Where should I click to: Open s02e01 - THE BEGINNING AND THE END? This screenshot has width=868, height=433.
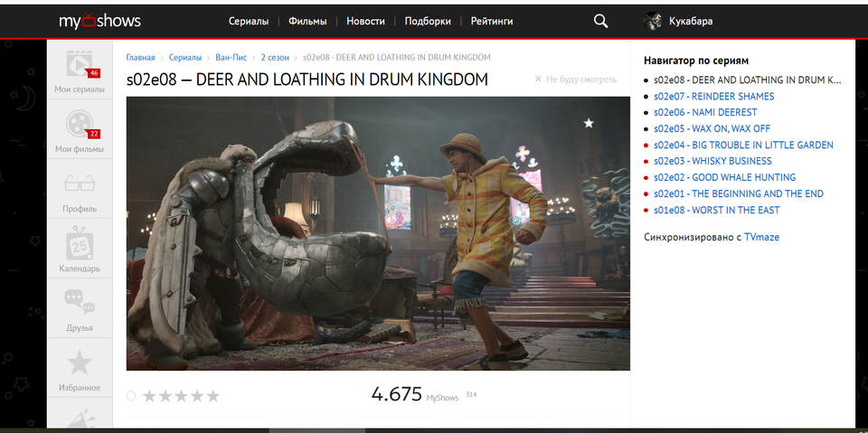(x=739, y=193)
